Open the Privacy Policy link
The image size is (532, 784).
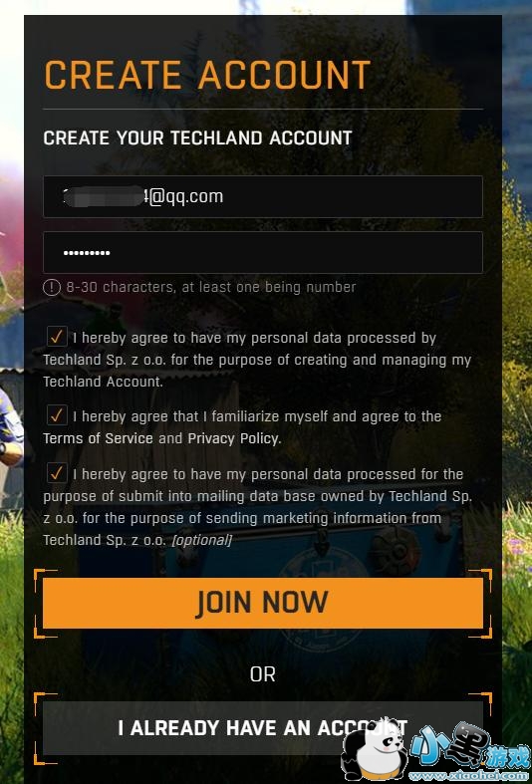click(x=233, y=438)
